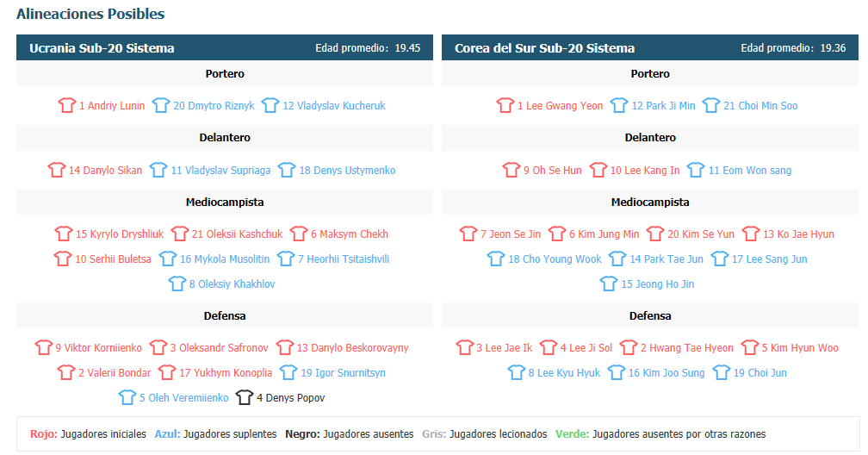The width and height of the screenshot is (868, 455).
Task: Click the Alineaciones Posibles heading
Action: pos(90,14)
